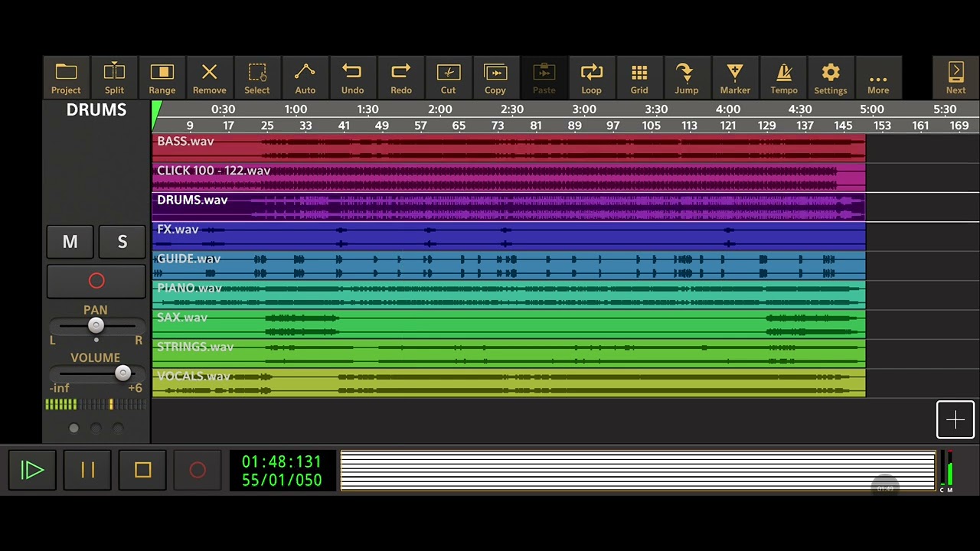Viewport: 980px width, 551px height.
Task: Click the green playhead start marker
Action: [156, 115]
